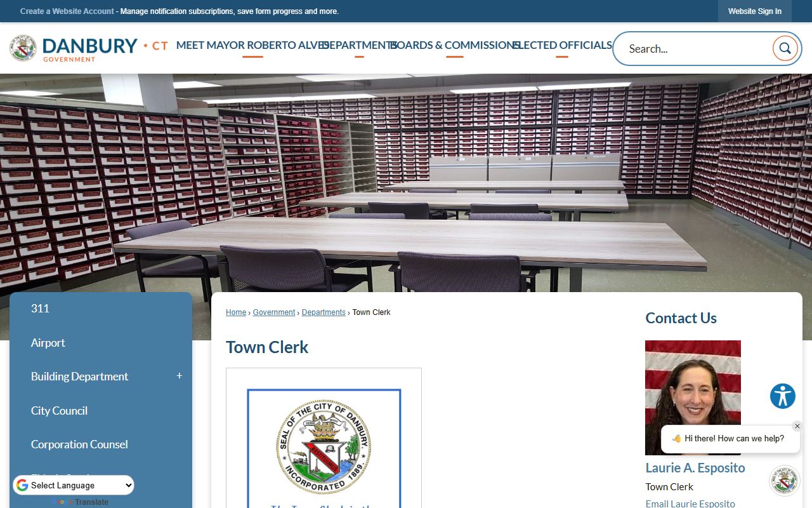Close the chat greeting bubble
Viewport: 812px width, 508px height.
click(797, 426)
